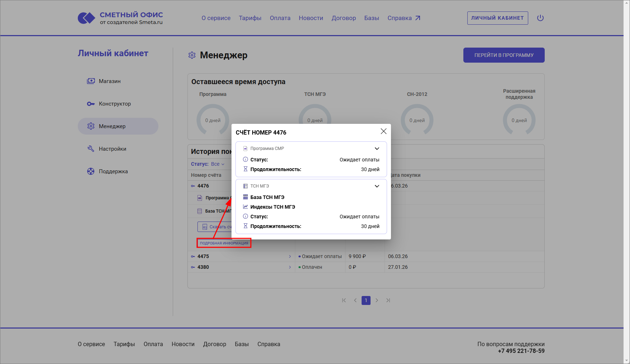630x364 pixels.
Task: Open the ПОДРОБНАЯ ИНФОРМАЦИЯ link
Action: coord(224,243)
